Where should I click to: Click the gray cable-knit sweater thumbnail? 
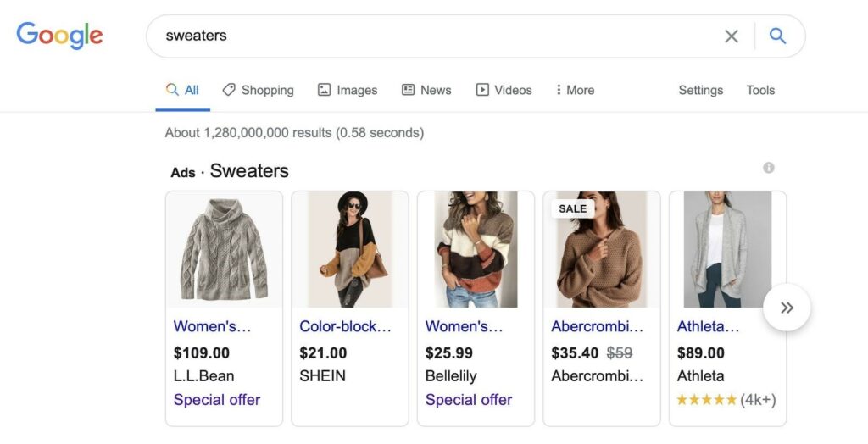tap(224, 249)
